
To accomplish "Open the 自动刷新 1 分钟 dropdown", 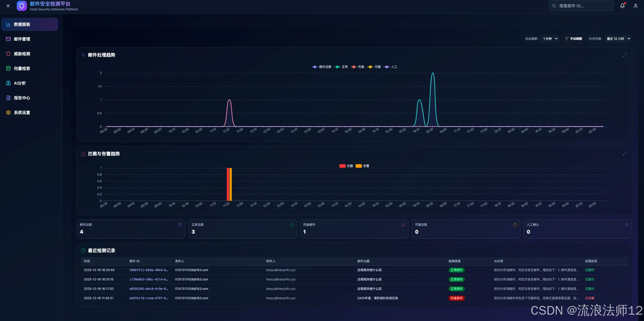I will [550, 39].
